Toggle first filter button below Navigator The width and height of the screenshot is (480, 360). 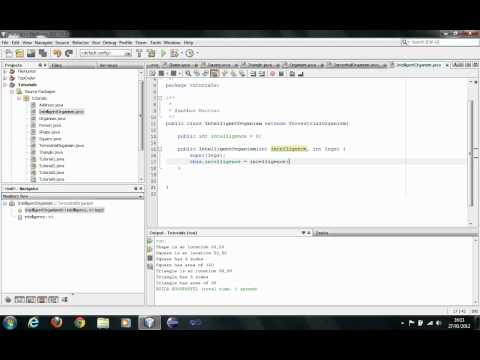click(8, 300)
